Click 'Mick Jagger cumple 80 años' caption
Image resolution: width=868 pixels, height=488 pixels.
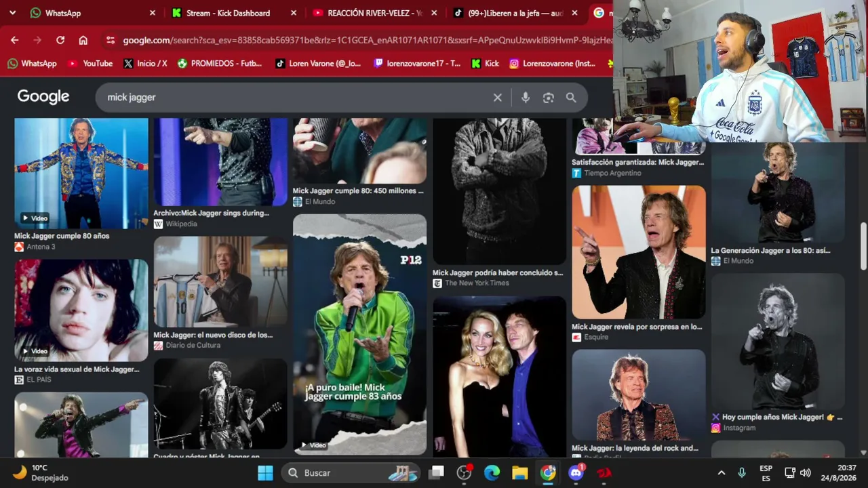pos(62,236)
